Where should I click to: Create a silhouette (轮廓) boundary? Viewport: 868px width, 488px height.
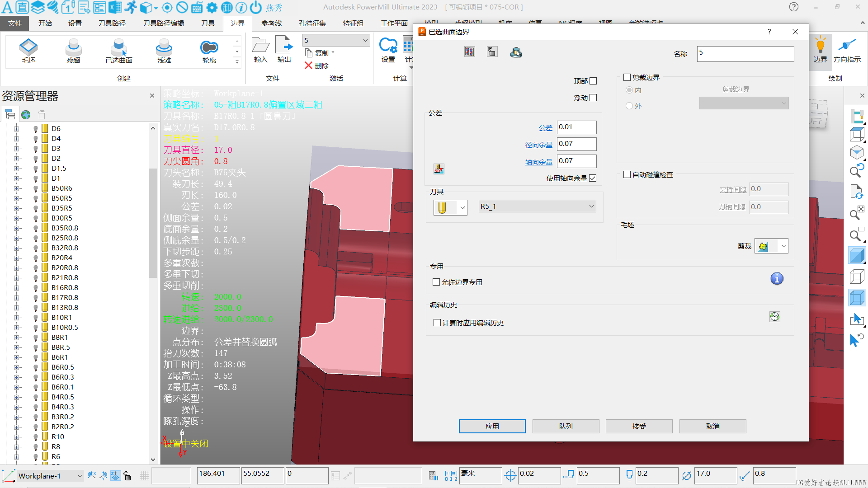pyautogui.click(x=209, y=51)
